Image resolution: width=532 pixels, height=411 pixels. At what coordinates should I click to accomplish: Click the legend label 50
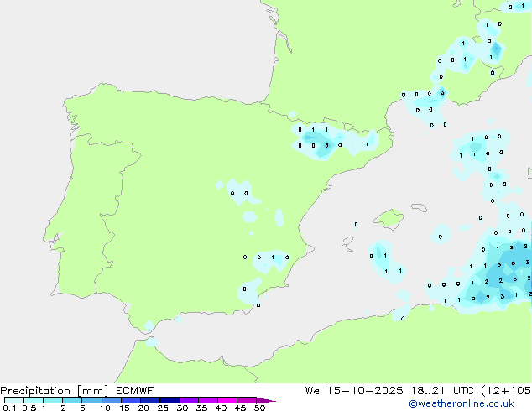point(259,408)
